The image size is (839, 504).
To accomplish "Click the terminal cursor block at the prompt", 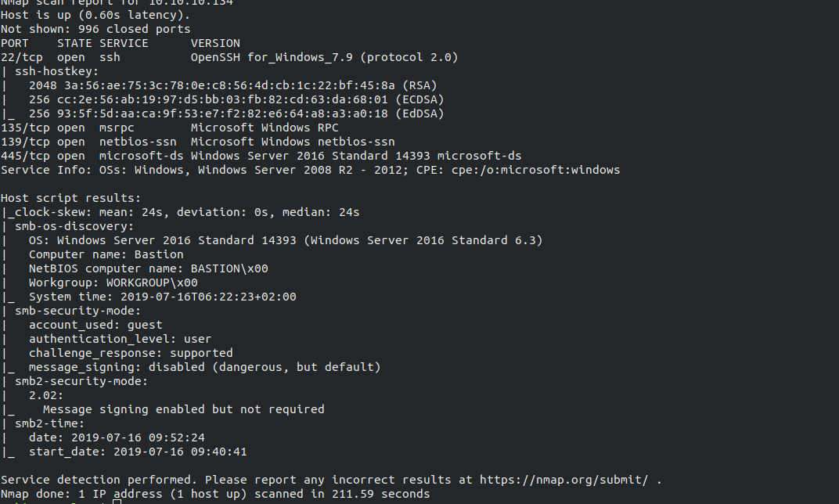I will point(117,502).
